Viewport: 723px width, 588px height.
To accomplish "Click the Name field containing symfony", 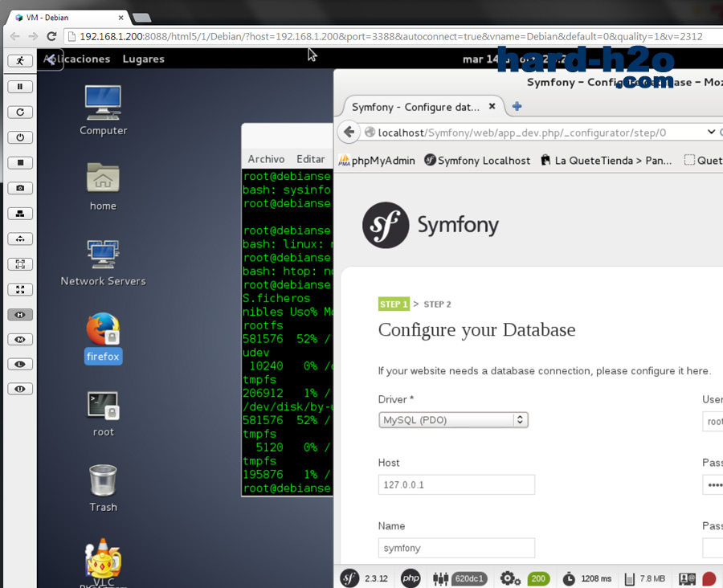I will click(456, 548).
